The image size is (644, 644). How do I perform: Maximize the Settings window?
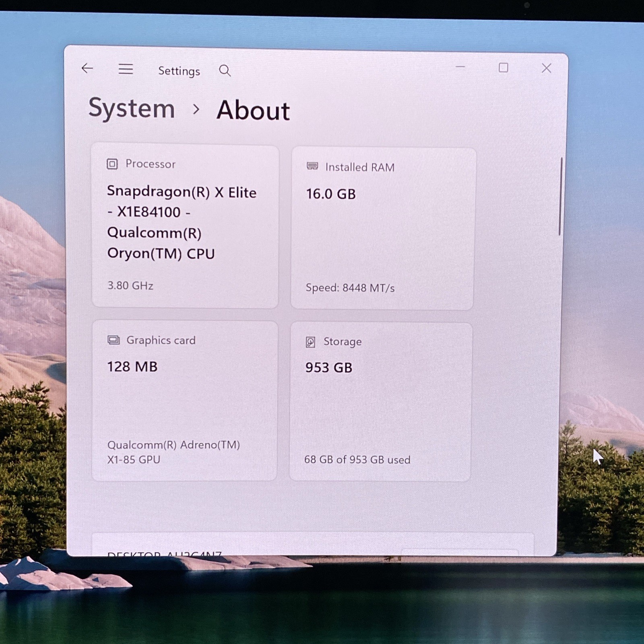coord(503,68)
